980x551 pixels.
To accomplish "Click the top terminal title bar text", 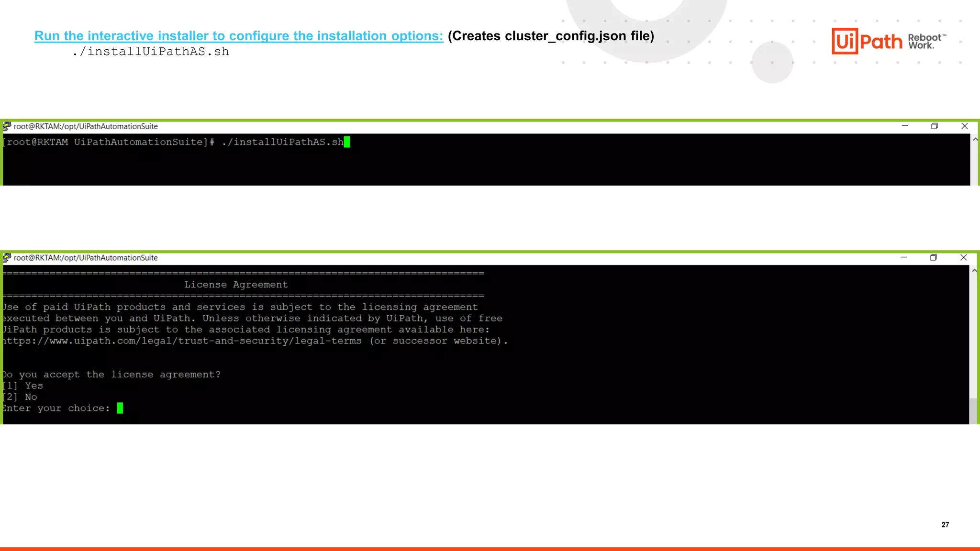I will (x=86, y=126).
